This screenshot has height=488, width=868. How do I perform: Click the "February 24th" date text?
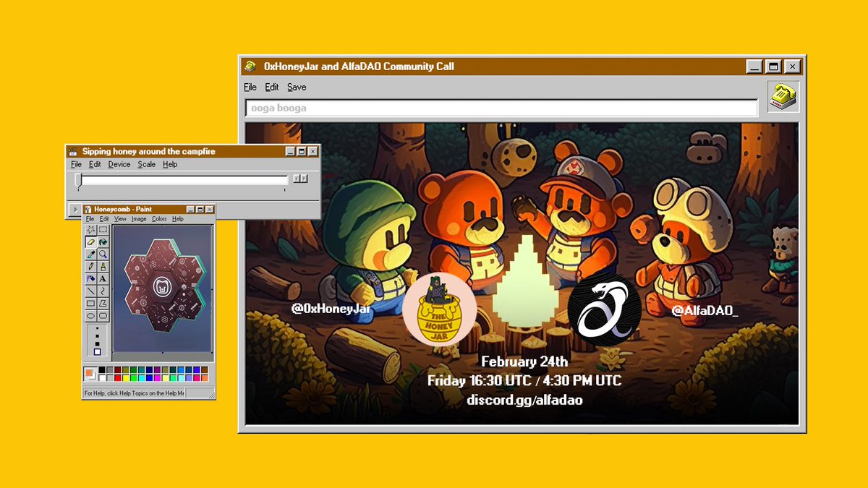[x=524, y=361]
